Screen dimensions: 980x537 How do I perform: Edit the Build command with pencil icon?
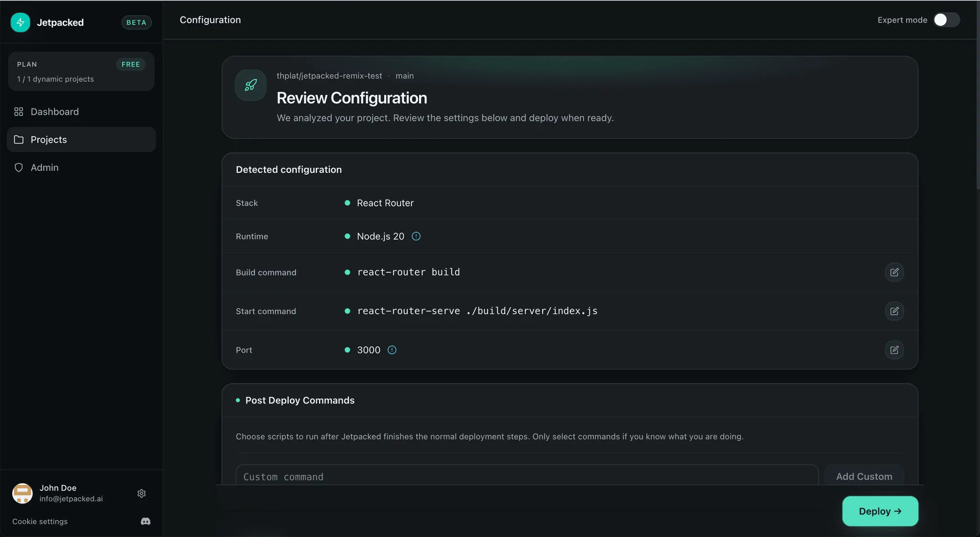click(894, 272)
